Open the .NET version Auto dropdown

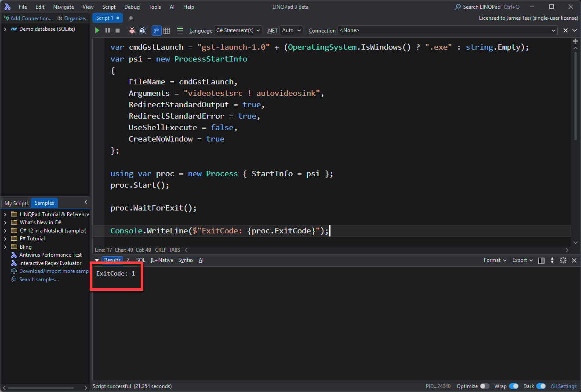(x=291, y=30)
